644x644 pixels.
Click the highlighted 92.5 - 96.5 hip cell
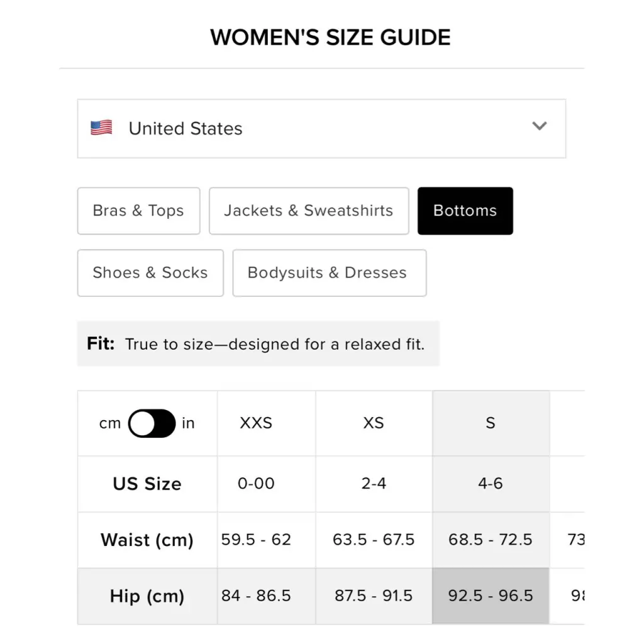(491, 596)
